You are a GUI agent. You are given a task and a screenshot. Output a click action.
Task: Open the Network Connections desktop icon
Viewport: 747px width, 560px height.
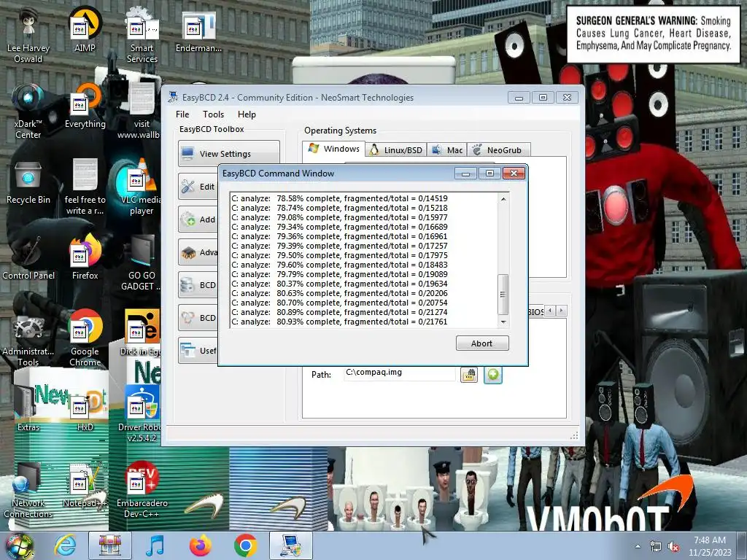click(x=28, y=489)
